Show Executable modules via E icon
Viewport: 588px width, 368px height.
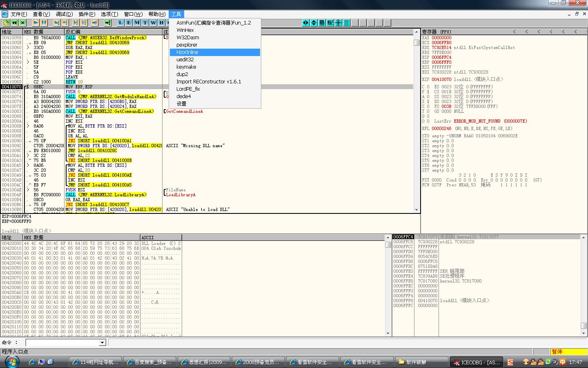coord(129,23)
